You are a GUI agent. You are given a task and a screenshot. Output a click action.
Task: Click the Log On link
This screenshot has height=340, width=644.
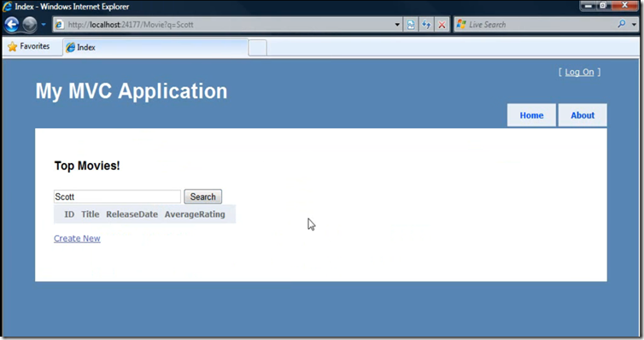point(579,73)
